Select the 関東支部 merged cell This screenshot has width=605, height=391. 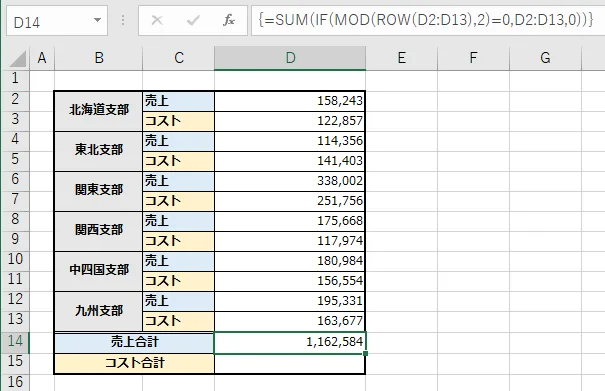[99, 191]
